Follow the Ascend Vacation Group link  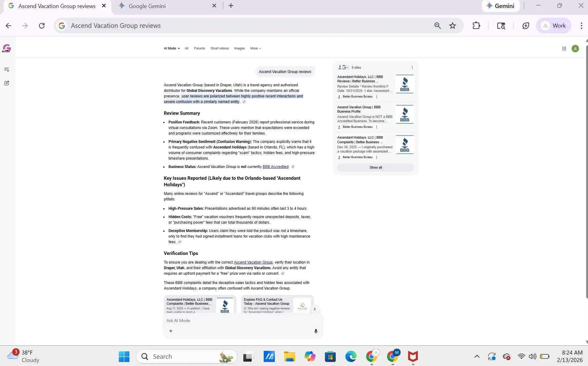pos(253,262)
